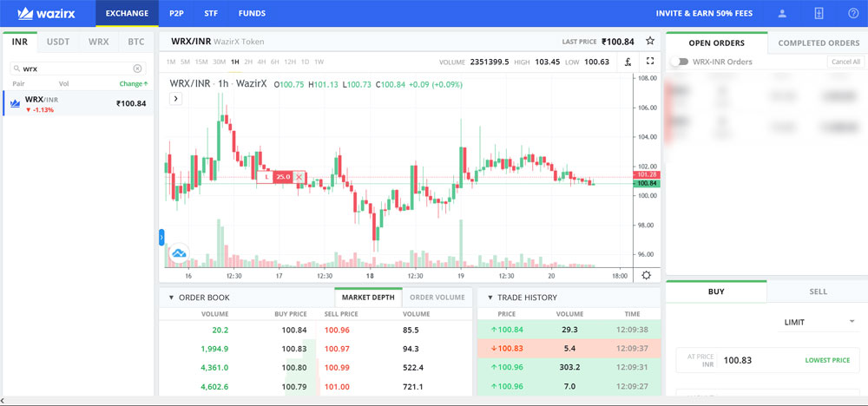Set chart interval to 30M

220,62
